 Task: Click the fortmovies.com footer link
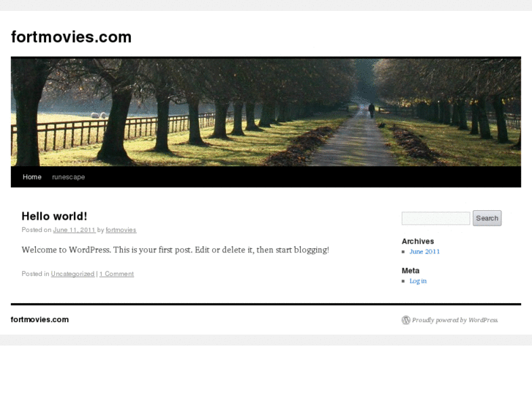coord(40,319)
